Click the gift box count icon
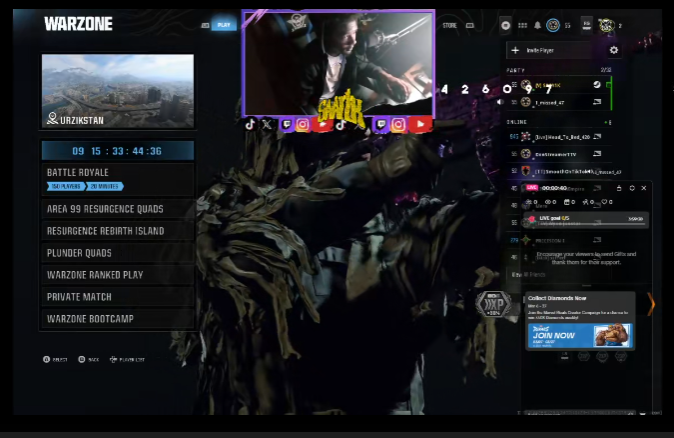674x438 pixels. coord(567,202)
